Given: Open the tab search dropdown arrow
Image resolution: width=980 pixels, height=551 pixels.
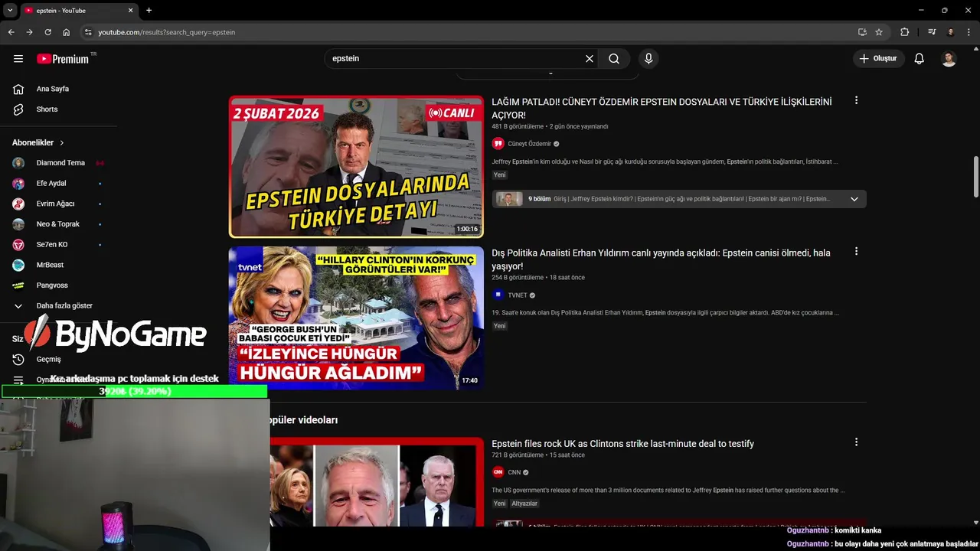Looking at the screenshot, I should coord(10,11).
